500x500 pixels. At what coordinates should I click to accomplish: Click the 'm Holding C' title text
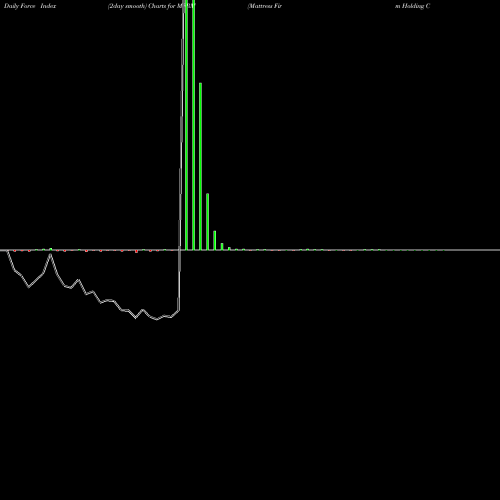tap(412, 6)
